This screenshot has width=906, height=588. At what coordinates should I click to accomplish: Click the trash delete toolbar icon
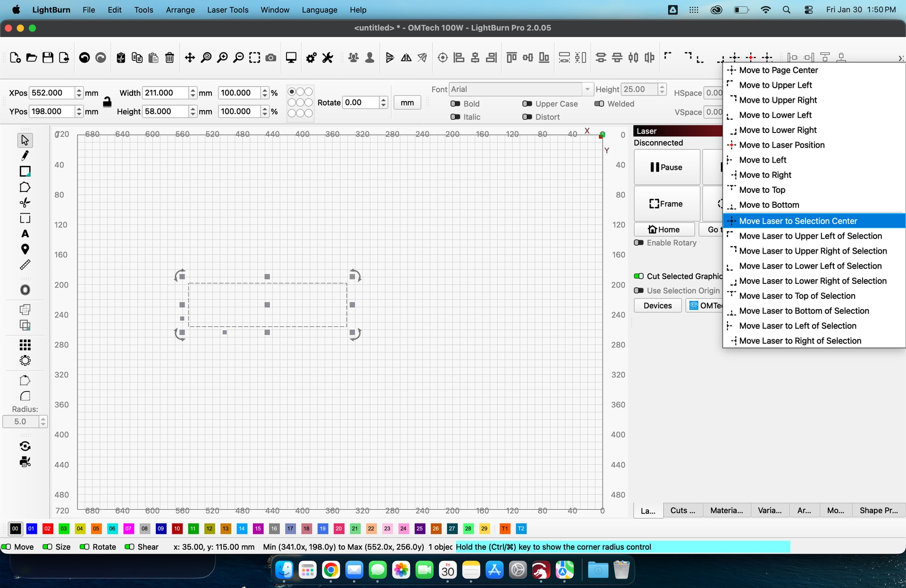[x=169, y=58]
